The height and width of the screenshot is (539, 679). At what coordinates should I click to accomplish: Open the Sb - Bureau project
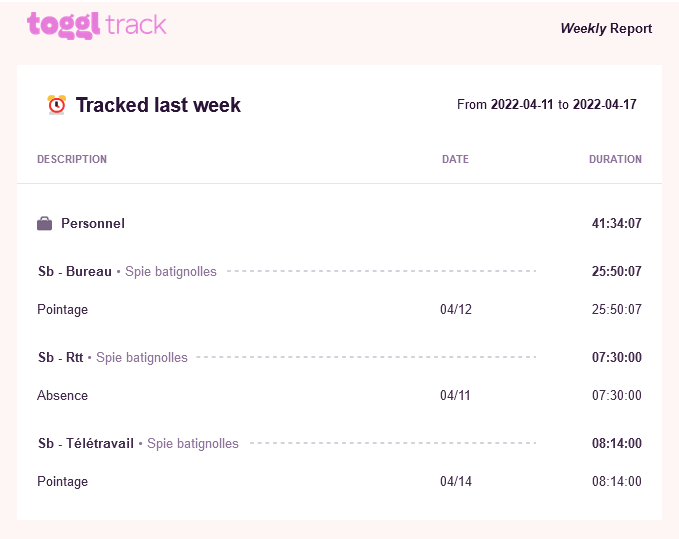(x=75, y=271)
